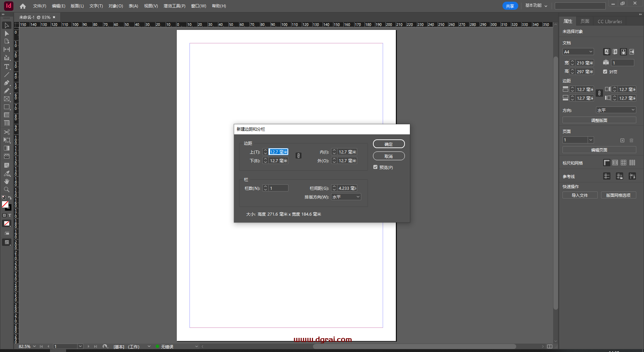Image resolution: width=644 pixels, height=352 pixels.
Task: Open the A4 page size dropdown
Action: pos(578,52)
